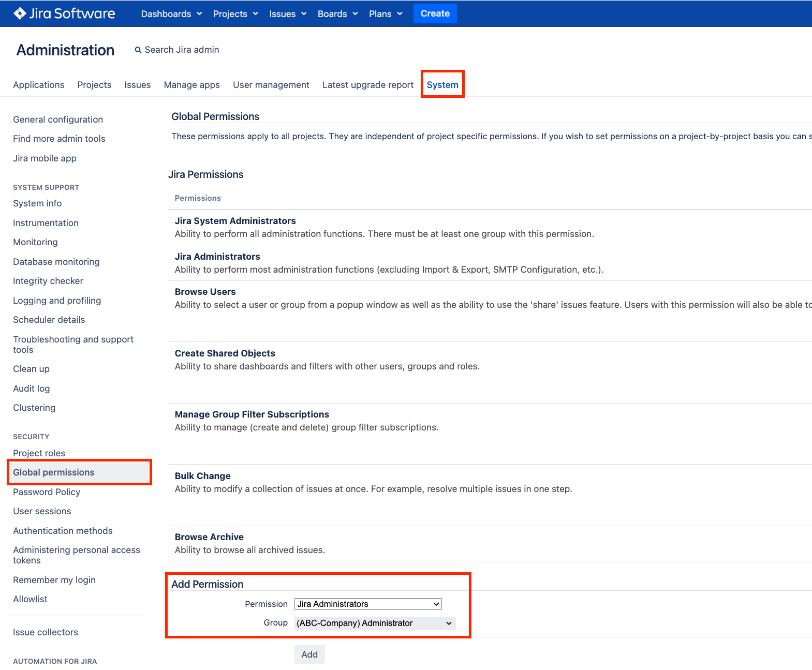Viewport: 812px width, 670px height.
Task: Open Instrumentation settings
Action: coord(46,223)
